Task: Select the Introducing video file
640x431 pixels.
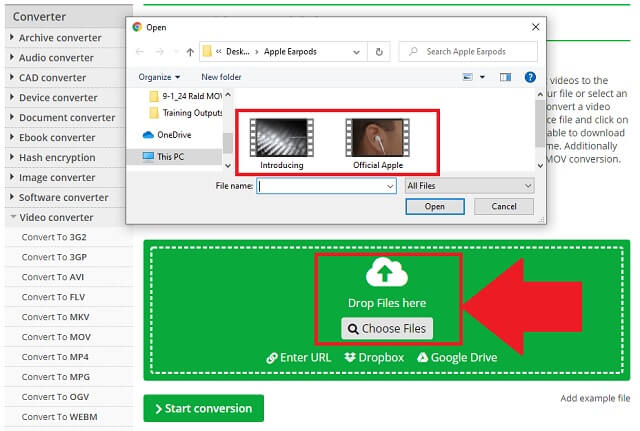Action: [280, 143]
